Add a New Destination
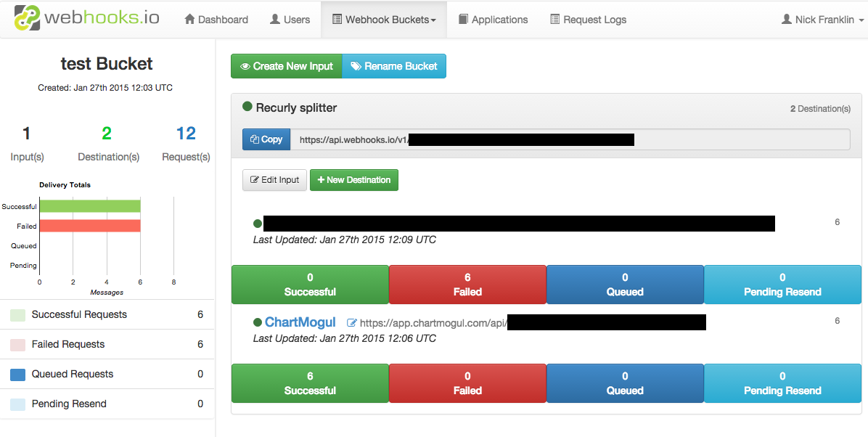 [x=354, y=180]
